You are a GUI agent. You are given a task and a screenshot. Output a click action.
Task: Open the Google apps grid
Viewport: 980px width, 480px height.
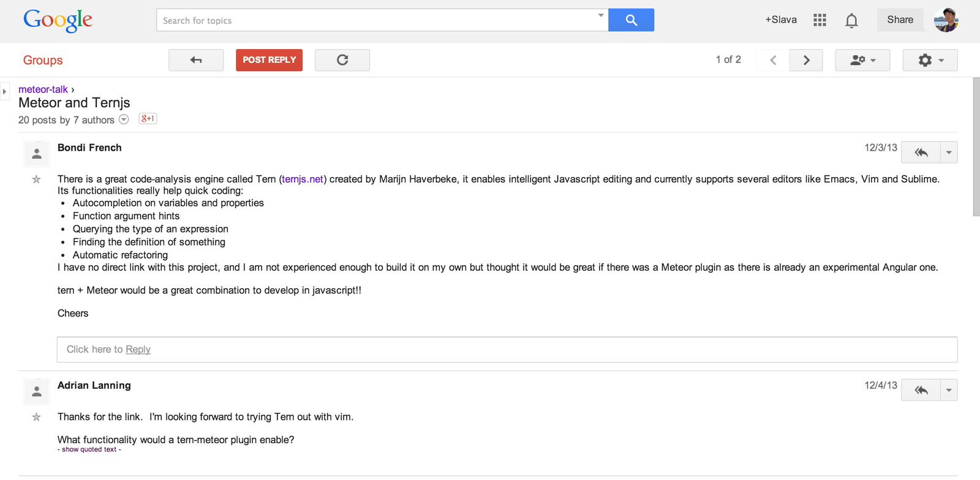[820, 20]
